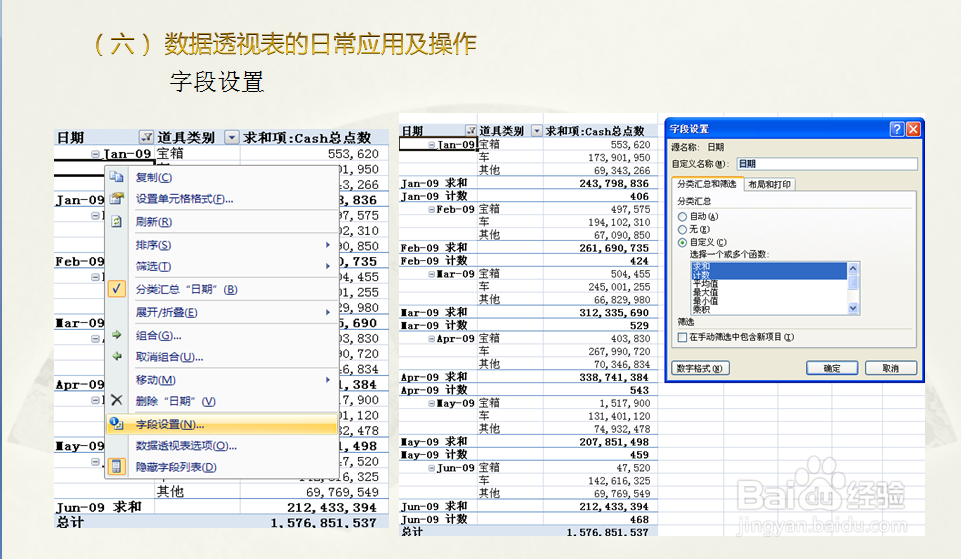Collapse May-09 group in middle pivot table
Screen dimensions: 961x559
pos(431,403)
